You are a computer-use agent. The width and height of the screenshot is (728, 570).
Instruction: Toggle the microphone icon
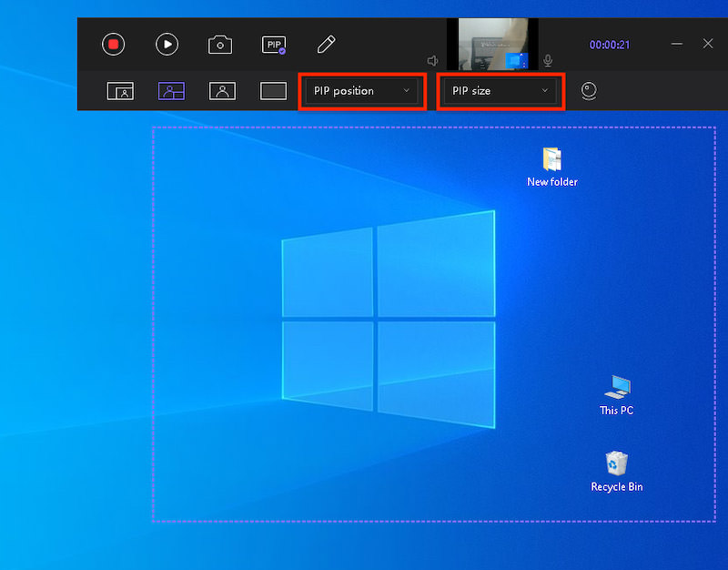point(549,61)
